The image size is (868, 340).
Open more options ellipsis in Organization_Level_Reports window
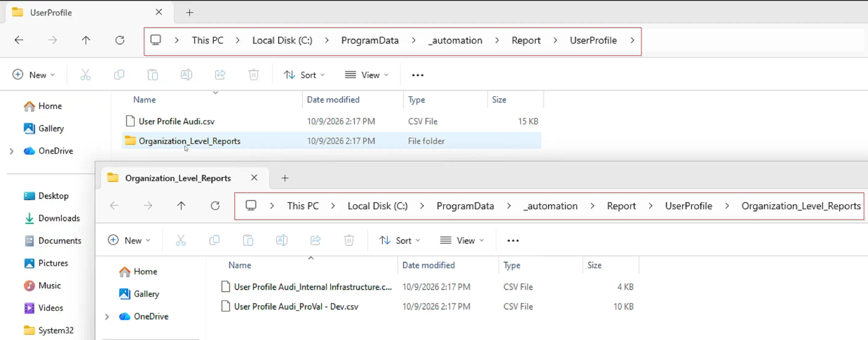click(x=513, y=241)
